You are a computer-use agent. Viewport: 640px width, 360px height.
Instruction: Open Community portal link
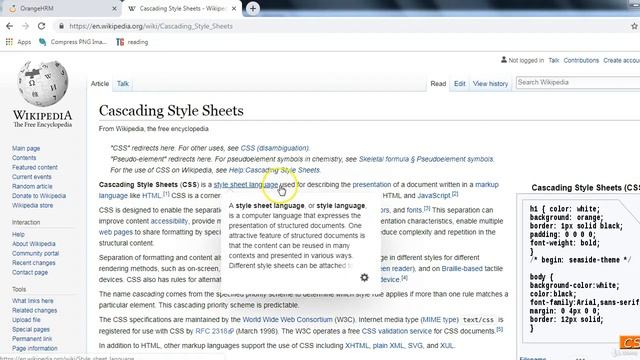click(36, 253)
